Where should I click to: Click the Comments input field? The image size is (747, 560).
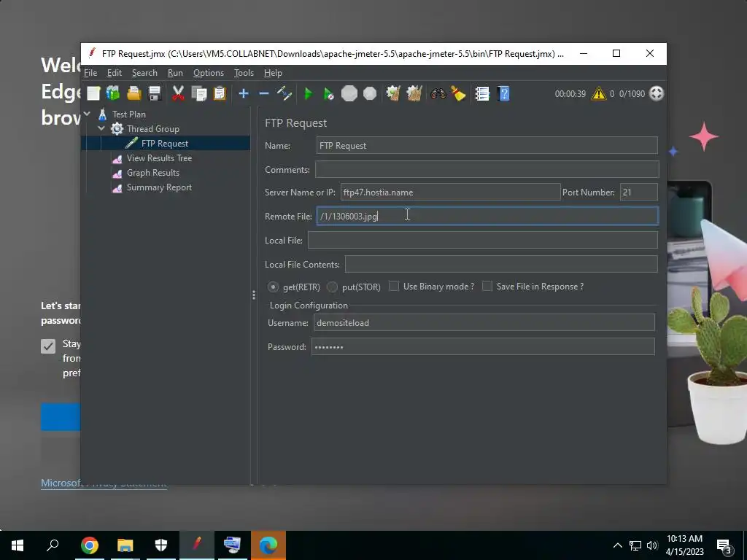tap(487, 169)
